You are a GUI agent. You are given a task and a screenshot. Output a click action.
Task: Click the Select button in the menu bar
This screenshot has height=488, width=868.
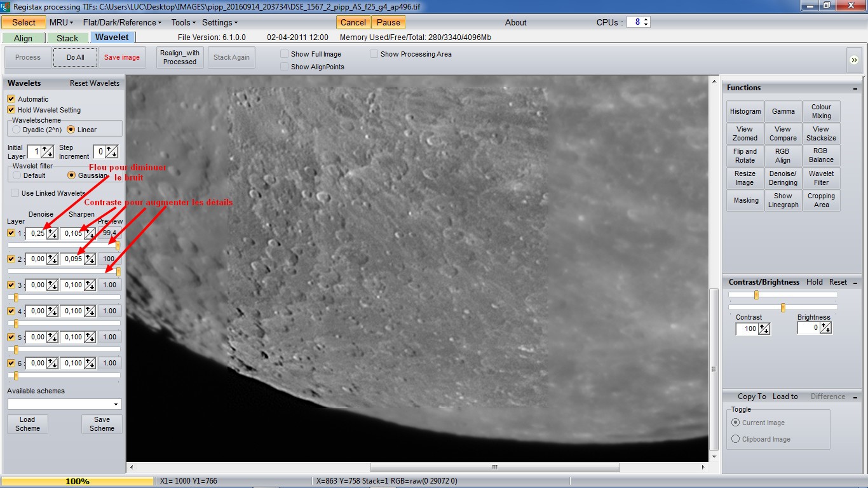(24, 22)
